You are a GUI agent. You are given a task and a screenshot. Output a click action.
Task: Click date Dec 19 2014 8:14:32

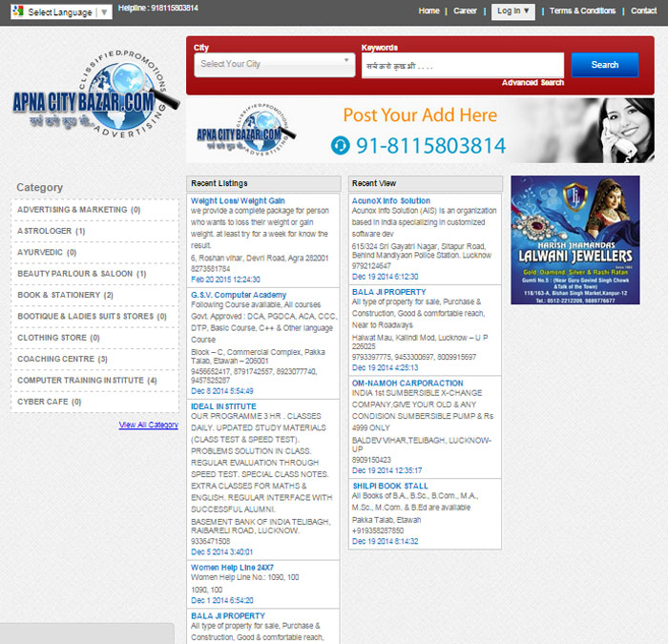click(385, 541)
